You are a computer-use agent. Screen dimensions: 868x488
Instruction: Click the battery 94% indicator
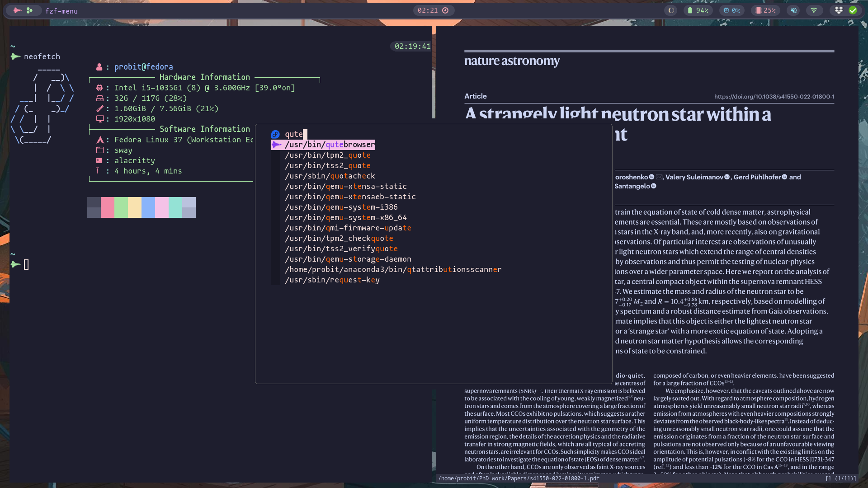tap(698, 10)
